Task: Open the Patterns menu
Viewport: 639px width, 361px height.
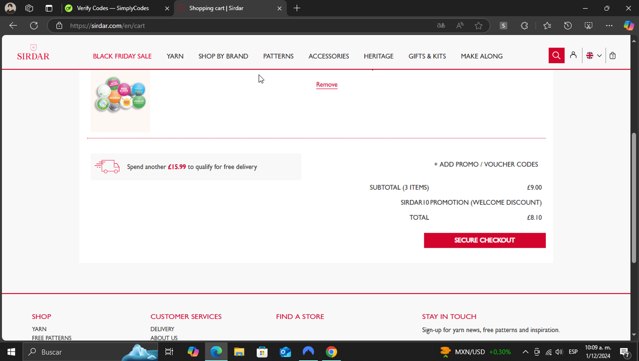Action: (278, 56)
